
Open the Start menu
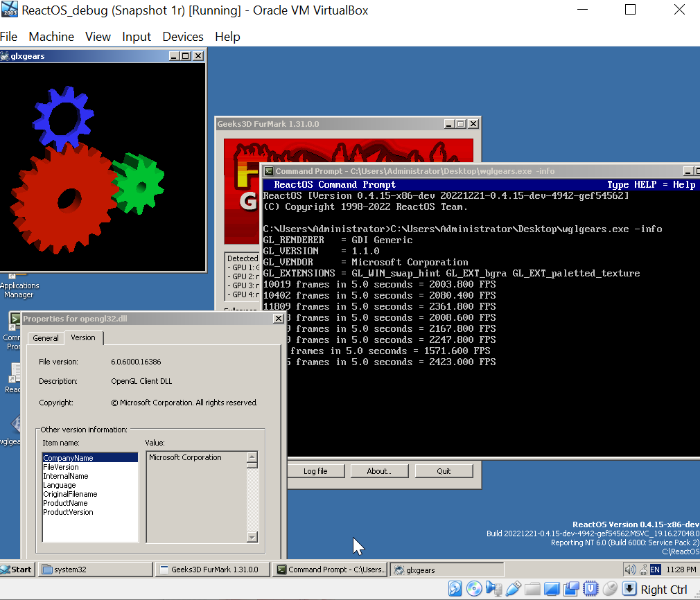pyautogui.click(x=17, y=569)
